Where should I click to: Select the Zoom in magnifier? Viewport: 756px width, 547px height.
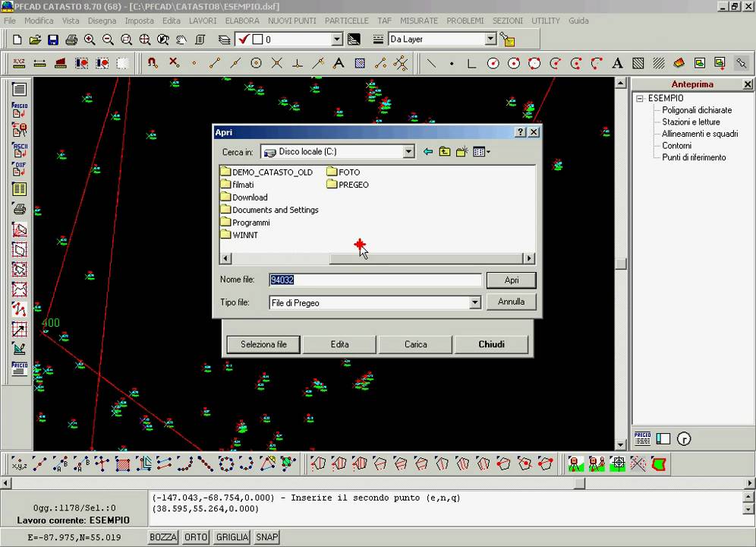point(90,40)
